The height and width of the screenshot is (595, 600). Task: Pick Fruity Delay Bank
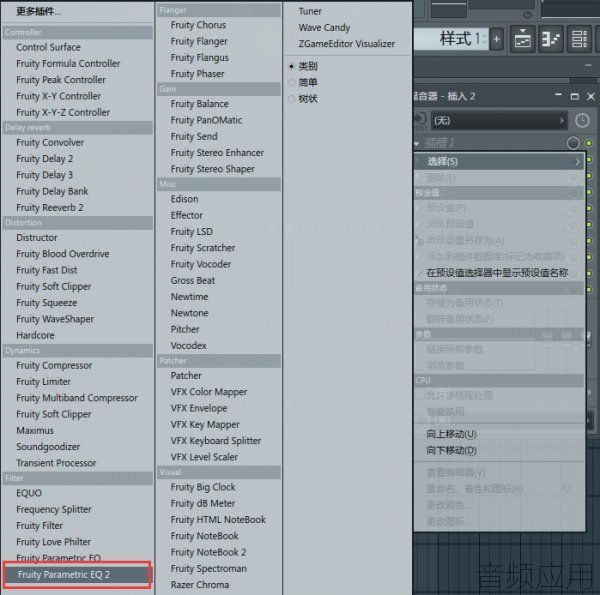[x=52, y=191]
